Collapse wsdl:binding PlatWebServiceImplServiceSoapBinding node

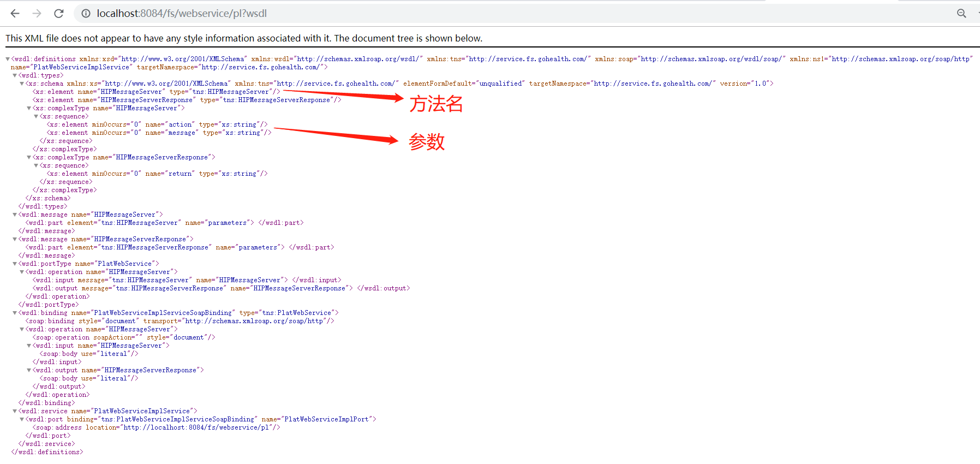pyautogui.click(x=15, y=313)
